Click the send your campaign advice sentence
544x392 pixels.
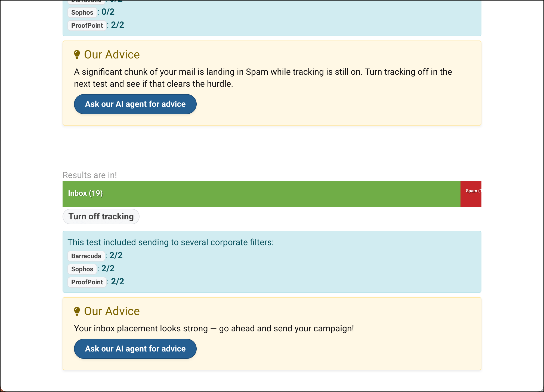tap(214, 328)
